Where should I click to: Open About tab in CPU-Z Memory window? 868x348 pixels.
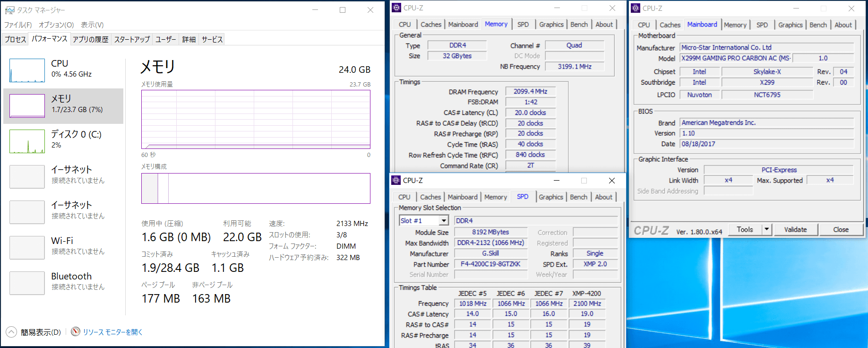tap(604, 25)
